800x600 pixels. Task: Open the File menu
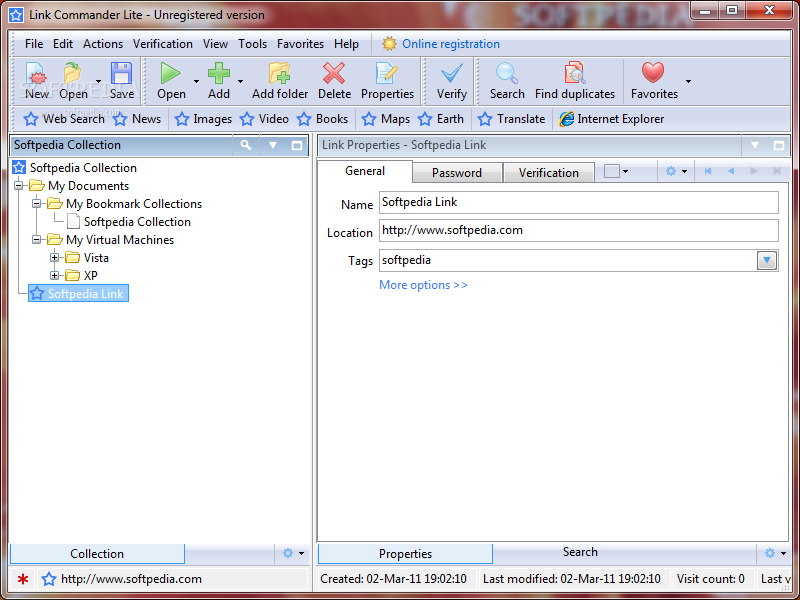pyautogui.click(x=34, y=44)
